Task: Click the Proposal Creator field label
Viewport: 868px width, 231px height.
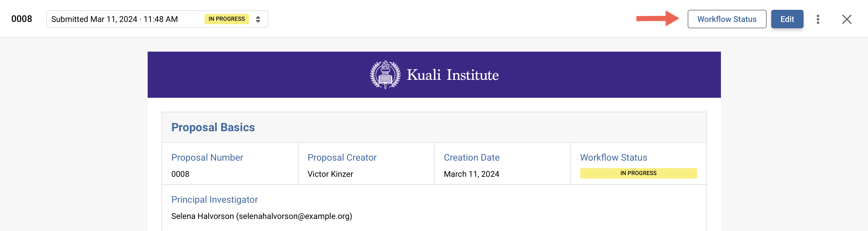Action: [342, 157]
